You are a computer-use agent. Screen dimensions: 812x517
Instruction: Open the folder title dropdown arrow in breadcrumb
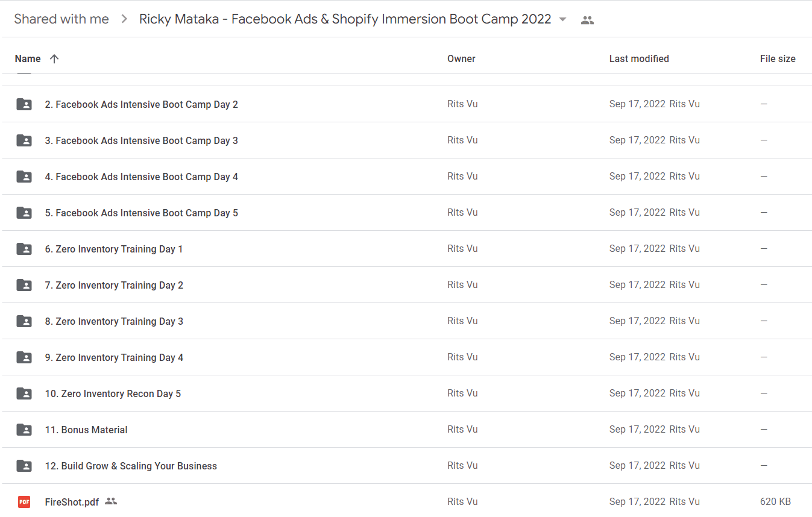[x=562, y=19]
